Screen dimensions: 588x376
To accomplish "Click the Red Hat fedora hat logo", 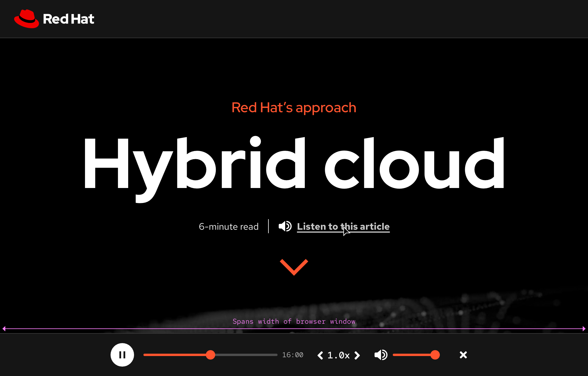I will click(27, 18).
